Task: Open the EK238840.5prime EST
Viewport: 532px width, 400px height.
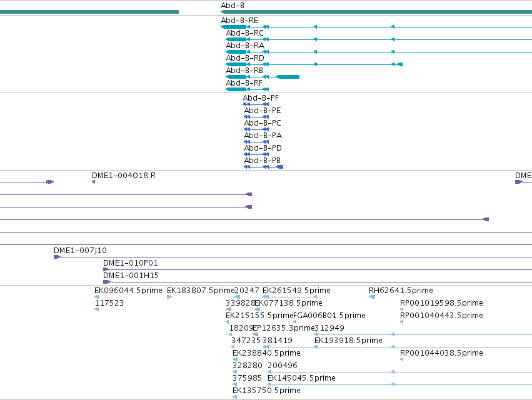Action: click(266, 353)
